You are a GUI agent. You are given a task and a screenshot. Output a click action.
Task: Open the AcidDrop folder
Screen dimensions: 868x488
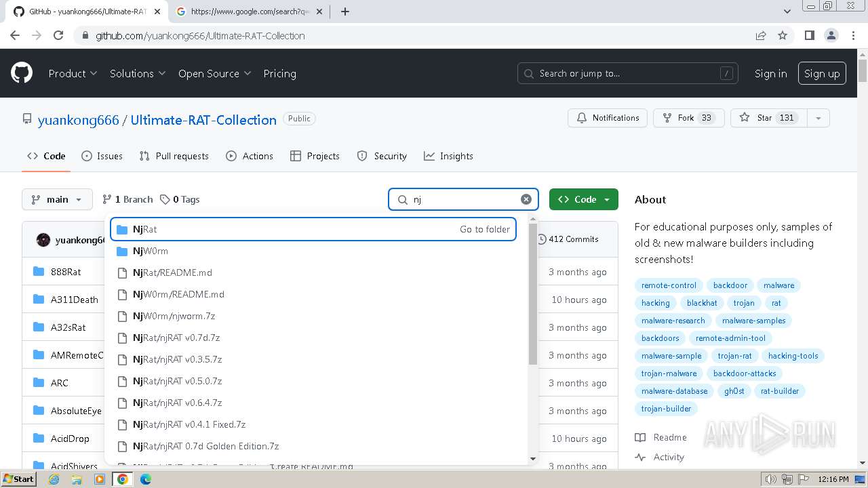(70, 439)
